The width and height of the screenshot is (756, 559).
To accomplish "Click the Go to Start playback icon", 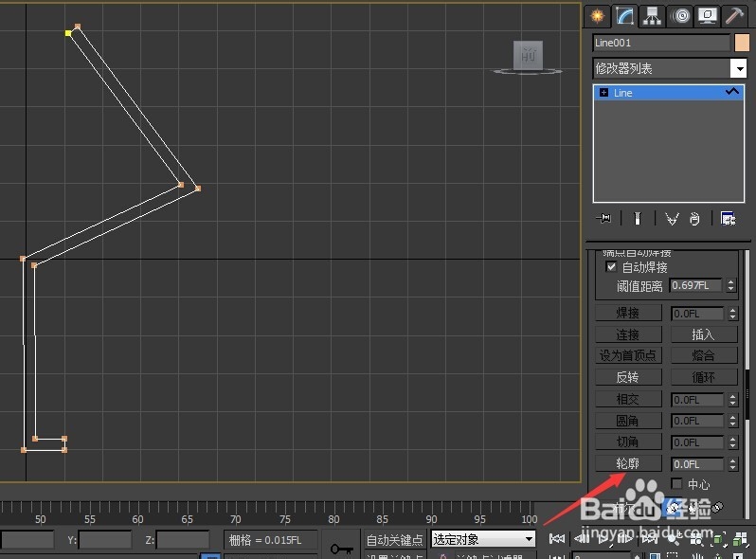I will (x=557, y=538).
